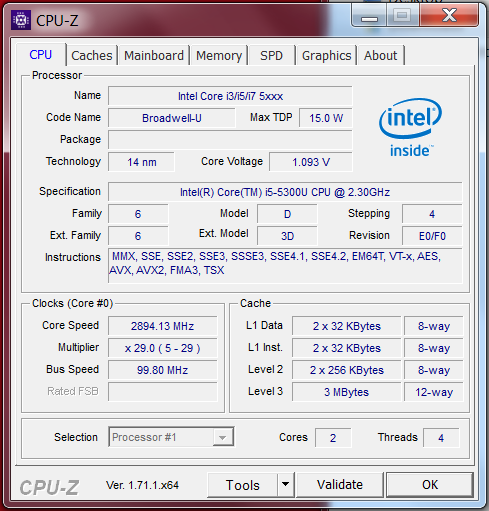This screenshot has width=489, height=511.
Task: Expand the Processor #1 selection combo box
Action: [171, 437]
